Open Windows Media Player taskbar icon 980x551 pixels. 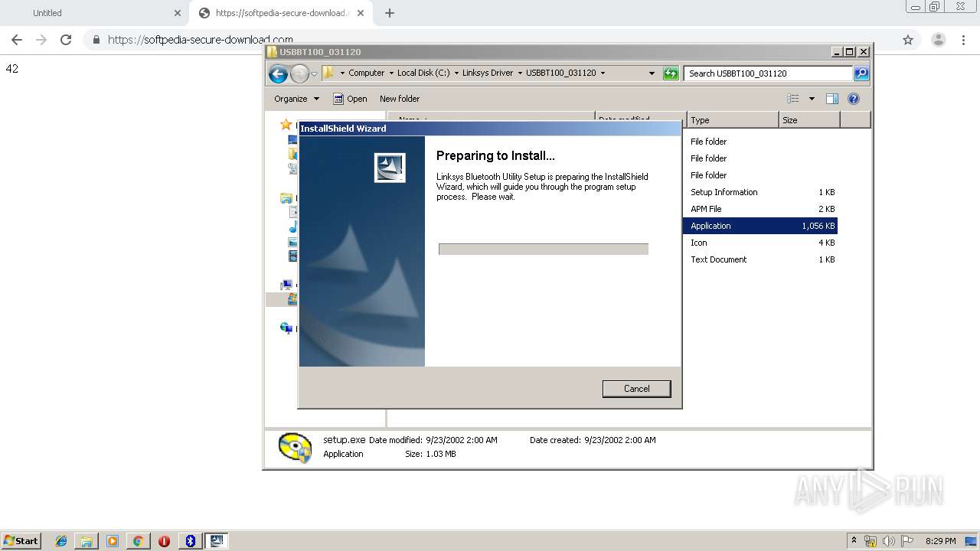(x=113, y=541)
